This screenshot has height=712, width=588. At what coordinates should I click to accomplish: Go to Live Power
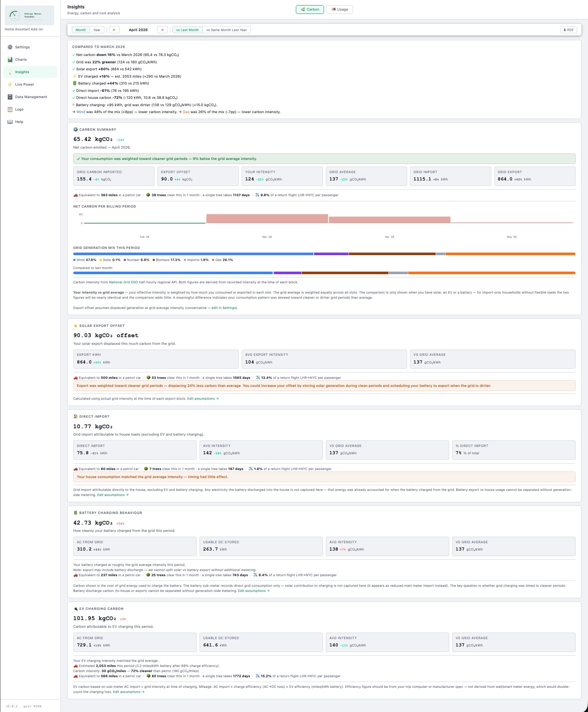click(30, 85)
